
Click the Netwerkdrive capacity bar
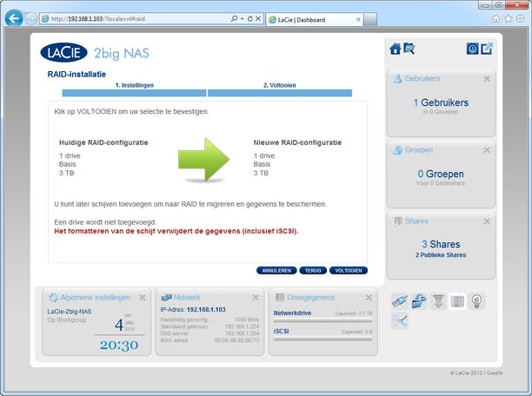[x=323, y=320]
